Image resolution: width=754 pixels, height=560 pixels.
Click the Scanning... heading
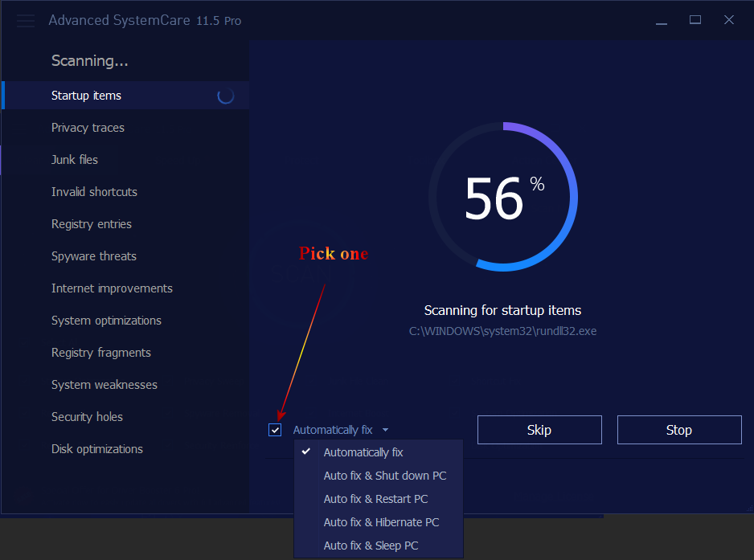[x=90, y=61]
